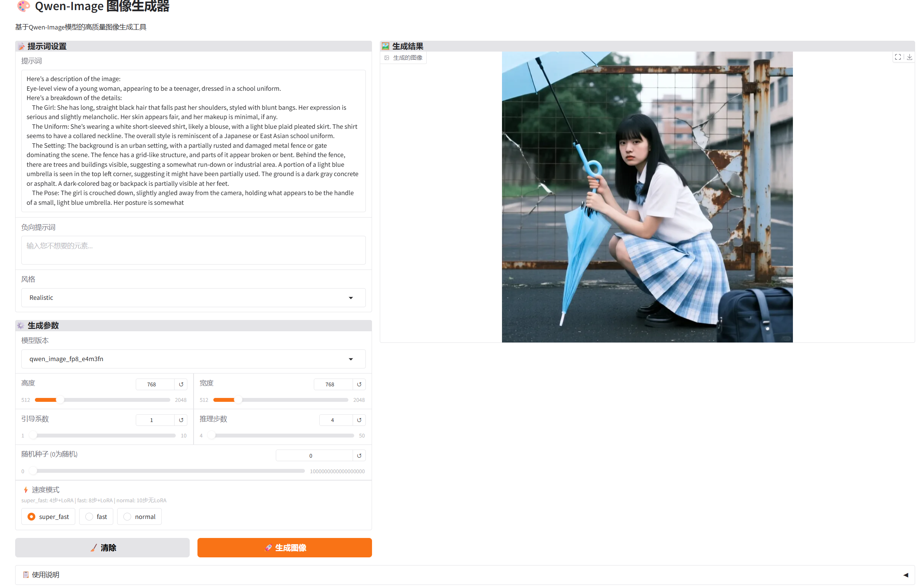Focus the 负向提示词 negative prompt field
Screen dimensions: 919x588
click(x=193, y=250)
